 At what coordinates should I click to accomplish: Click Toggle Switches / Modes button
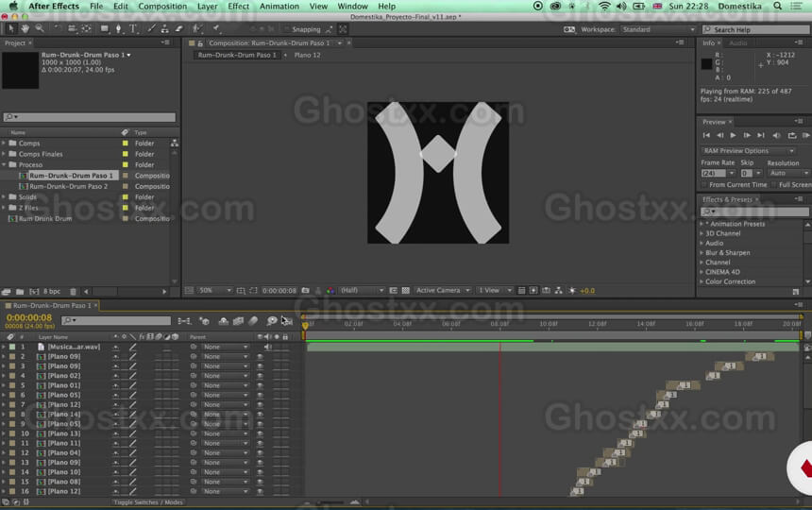tap(148, 502)
